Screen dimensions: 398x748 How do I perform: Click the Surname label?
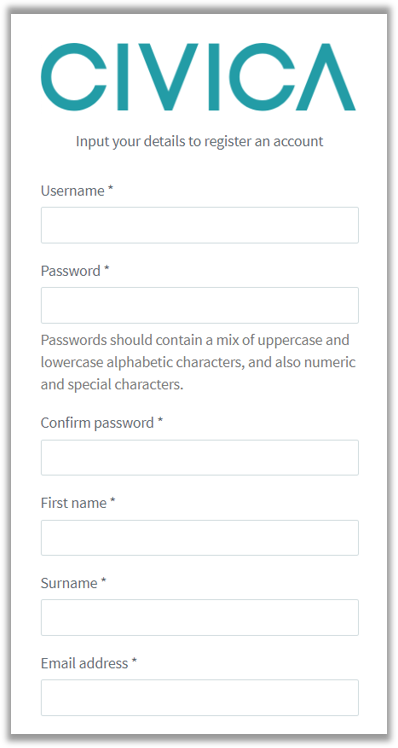(69, 583)
